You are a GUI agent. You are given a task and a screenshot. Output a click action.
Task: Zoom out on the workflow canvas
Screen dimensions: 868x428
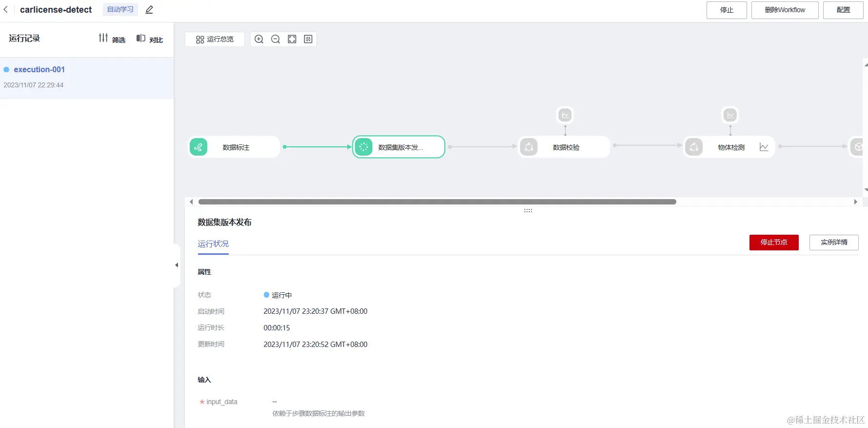click(276, 39)
